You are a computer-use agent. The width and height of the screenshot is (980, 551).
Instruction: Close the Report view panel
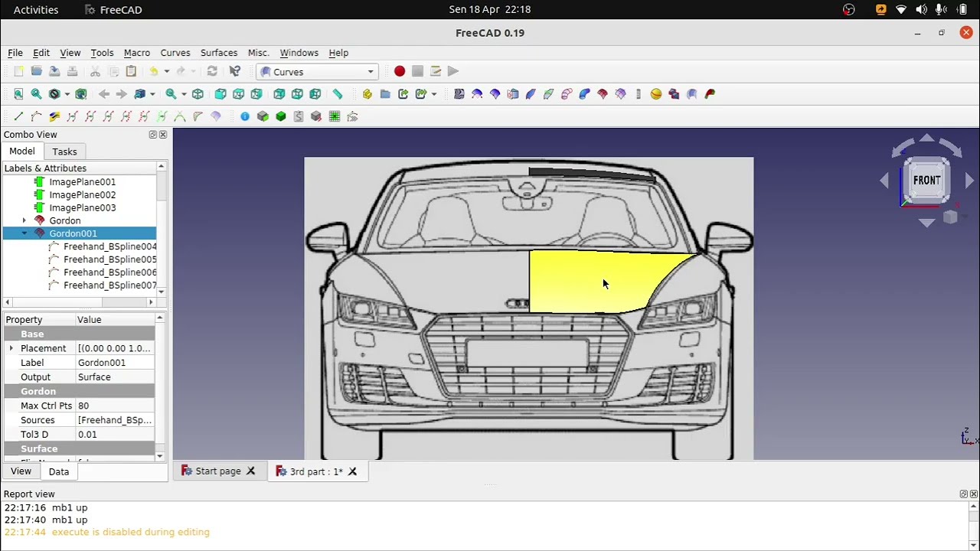coord(974,494)
